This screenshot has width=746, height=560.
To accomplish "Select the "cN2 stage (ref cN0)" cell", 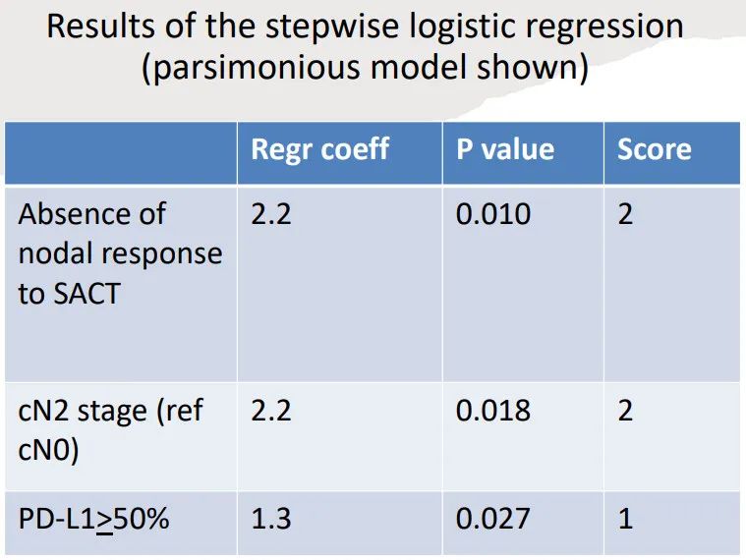I will pos(111,429).
